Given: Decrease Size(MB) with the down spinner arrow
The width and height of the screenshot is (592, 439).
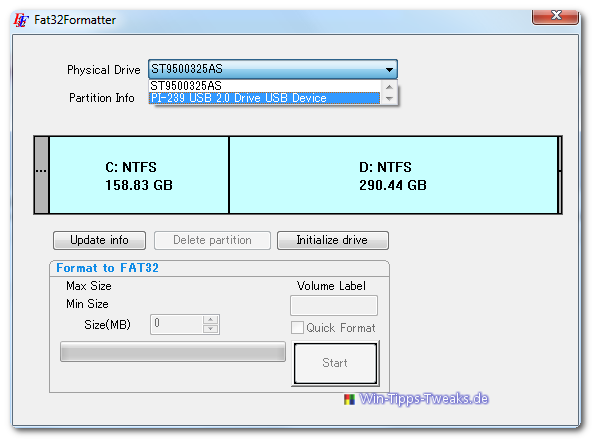Looking at the screenshot, I should click(x=211, y=329).
